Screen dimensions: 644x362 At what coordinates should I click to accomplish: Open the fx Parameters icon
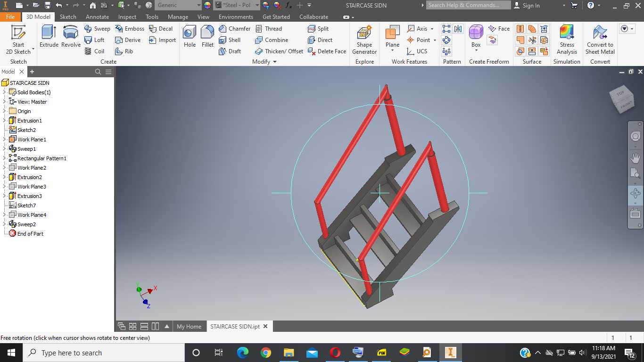pos(288,5)
